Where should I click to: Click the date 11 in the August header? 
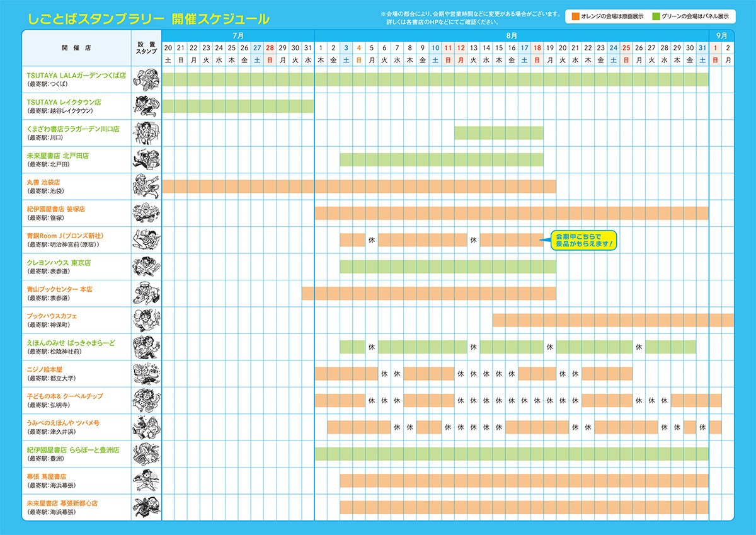448,48
